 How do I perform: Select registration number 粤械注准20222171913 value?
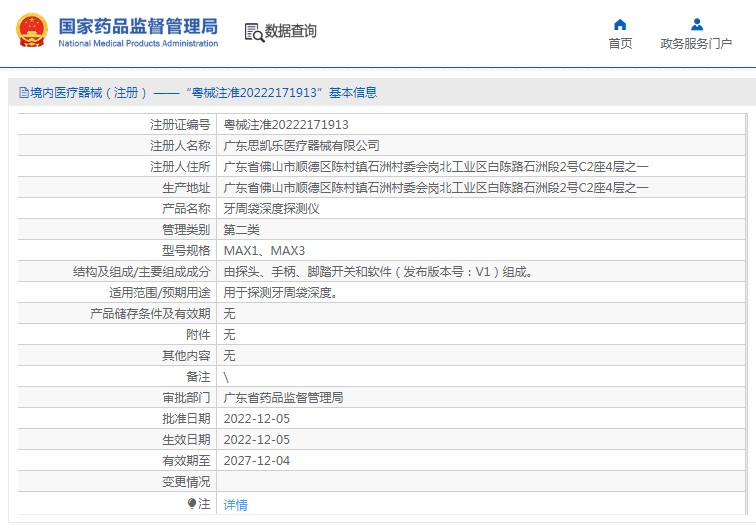coord(286,125)
